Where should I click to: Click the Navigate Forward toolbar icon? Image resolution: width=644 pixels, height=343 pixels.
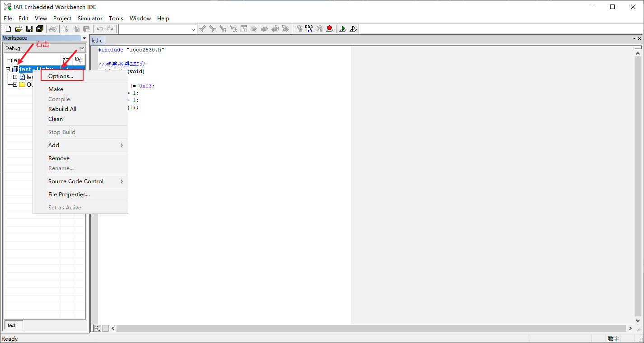coord(285,29)
